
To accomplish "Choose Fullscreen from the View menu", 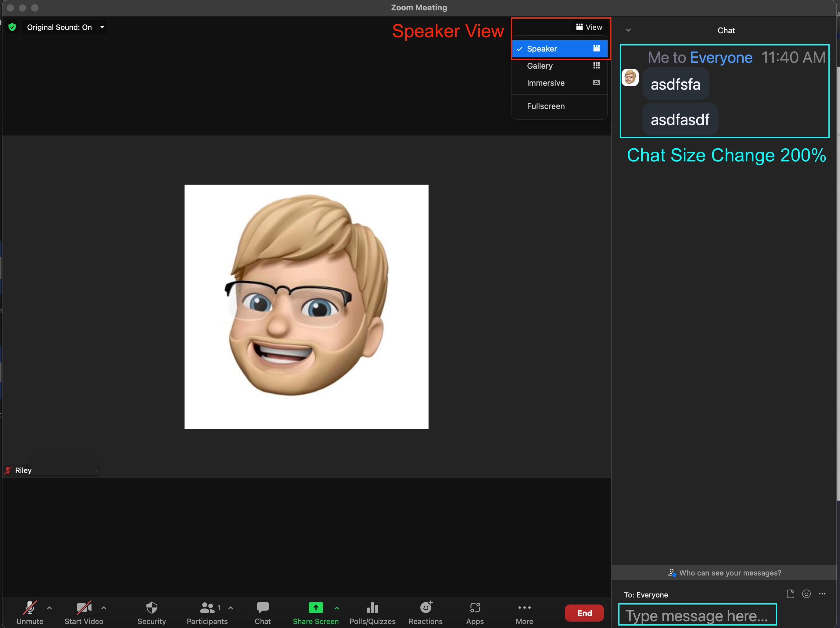I will point(546,106).
